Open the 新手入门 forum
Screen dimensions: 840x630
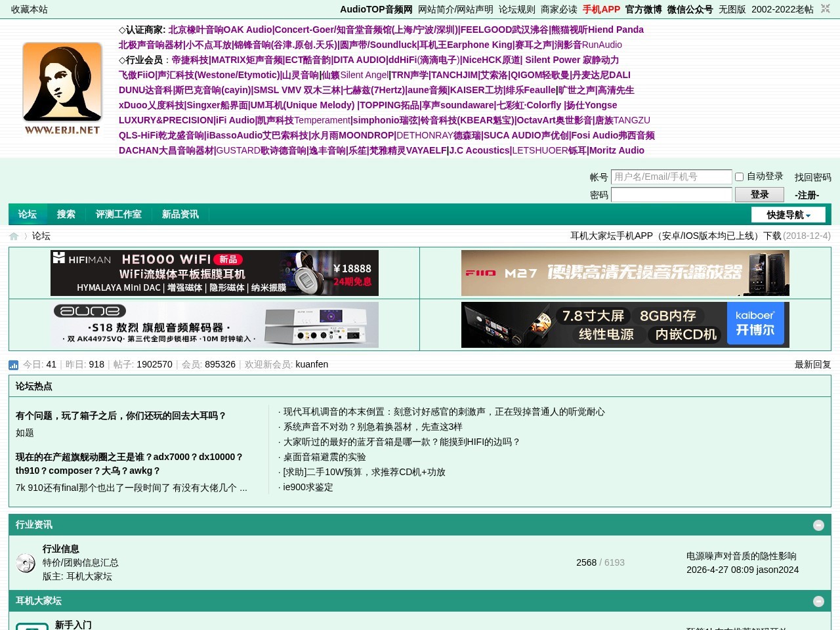tap(73, 625)
